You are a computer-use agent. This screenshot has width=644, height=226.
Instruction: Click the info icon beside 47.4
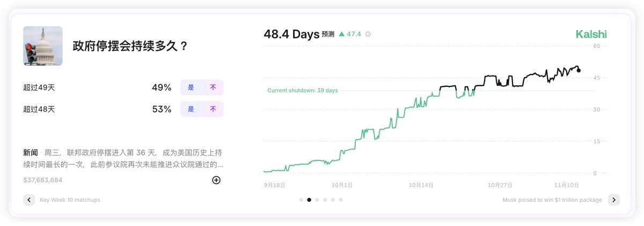click(x=368, y=34)
